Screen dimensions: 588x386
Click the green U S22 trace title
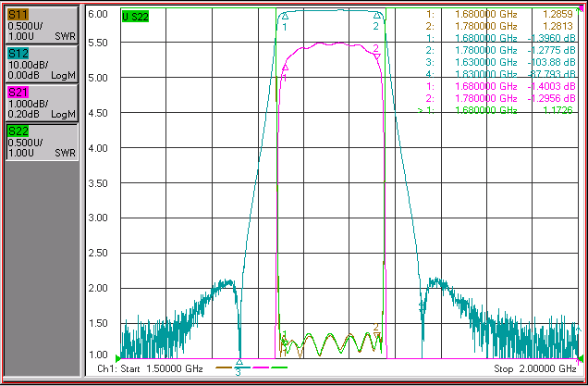pyautogui.click(x=135, y=17)
